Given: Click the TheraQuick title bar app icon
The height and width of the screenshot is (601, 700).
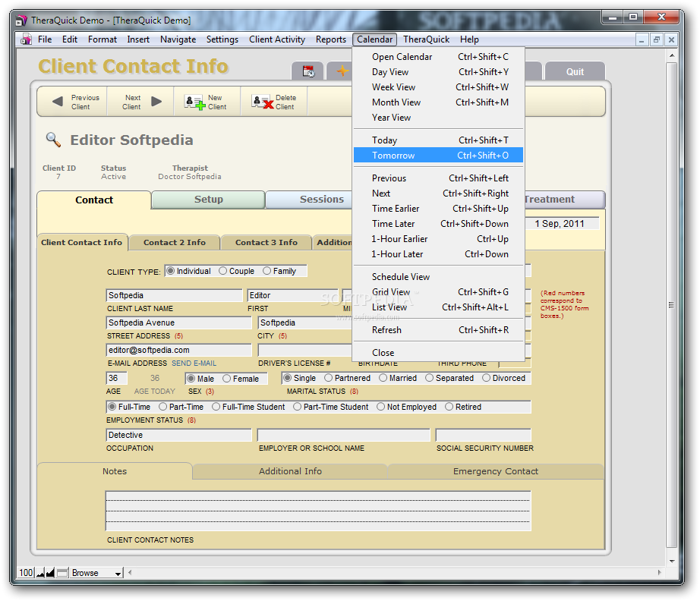Looking at the screenshot, I should (x=21, y=20).
